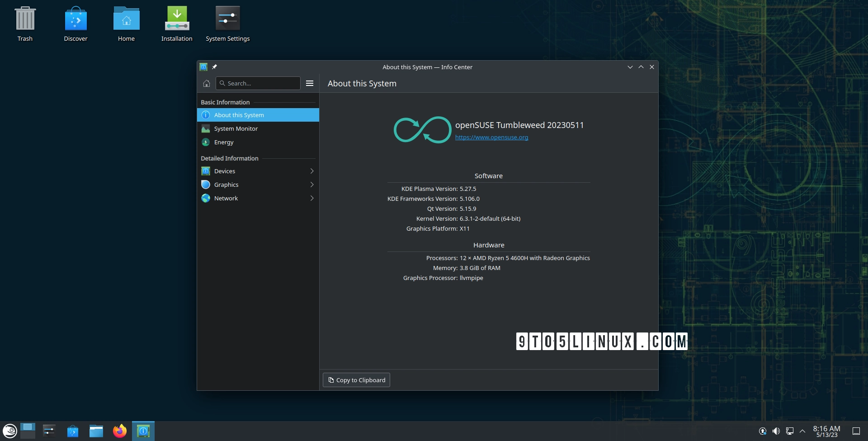Open the opensuse.org website link
Image resolution: width=868 pixels, height=441 pixels.
coord(492,137)
